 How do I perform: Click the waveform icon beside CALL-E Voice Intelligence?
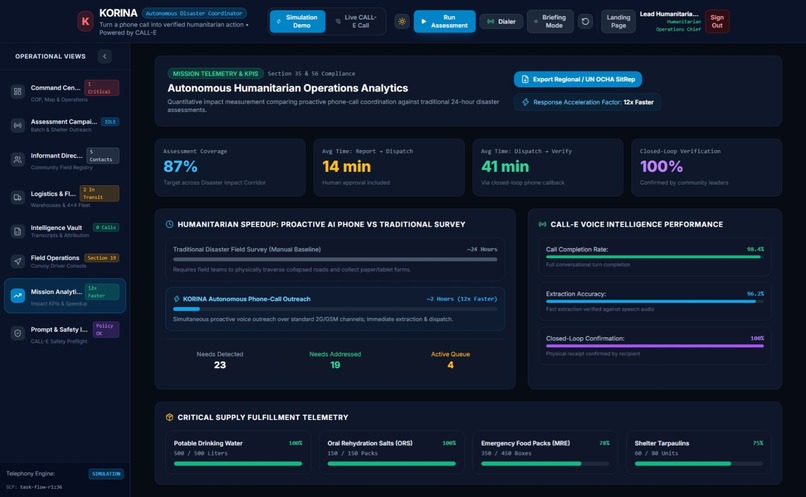pyautogui.click(x=542, y=224)
